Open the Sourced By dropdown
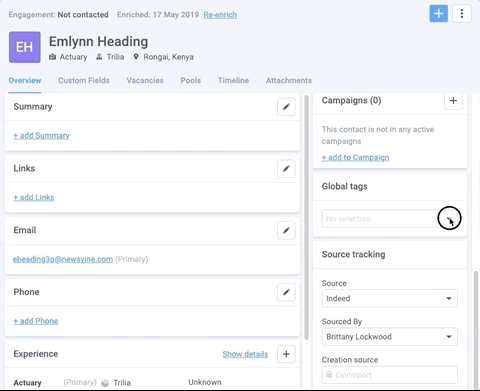This screenshot has height=391, width=480. (390, 337)
